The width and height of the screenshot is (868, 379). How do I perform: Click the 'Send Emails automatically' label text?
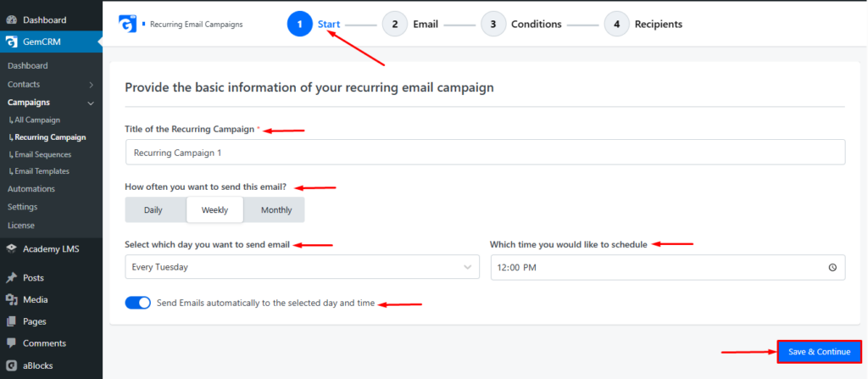click(265, 303)
